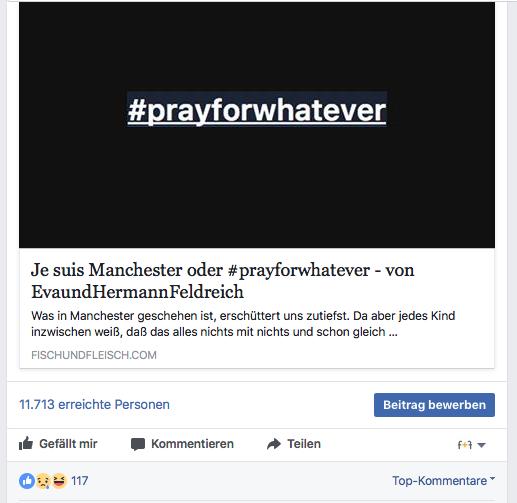Open the Je suis Manchester article headline

tap(223, 281)
